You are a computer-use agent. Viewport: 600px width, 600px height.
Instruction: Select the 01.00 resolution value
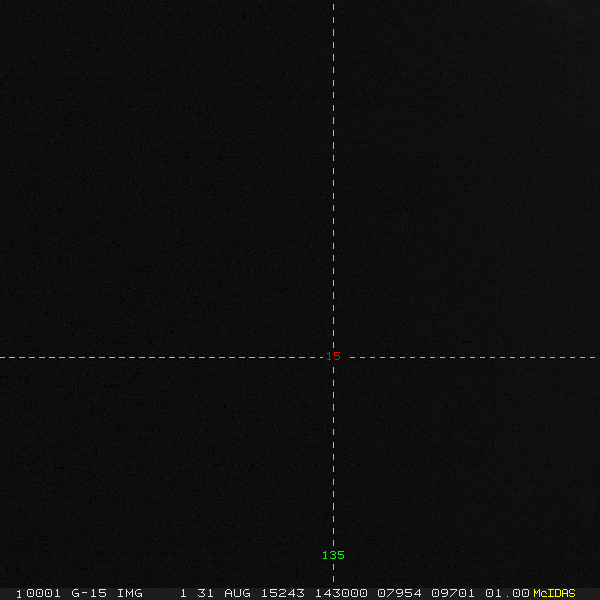coord(507,593)
